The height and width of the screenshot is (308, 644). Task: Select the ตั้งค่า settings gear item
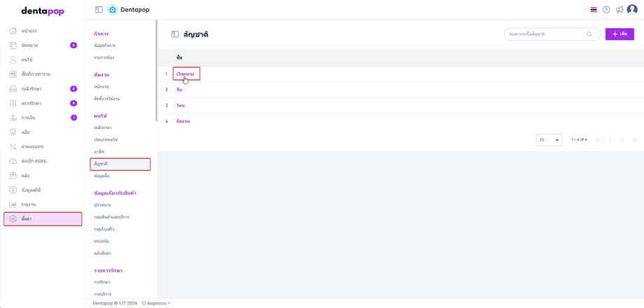click(x=43, y=219)
